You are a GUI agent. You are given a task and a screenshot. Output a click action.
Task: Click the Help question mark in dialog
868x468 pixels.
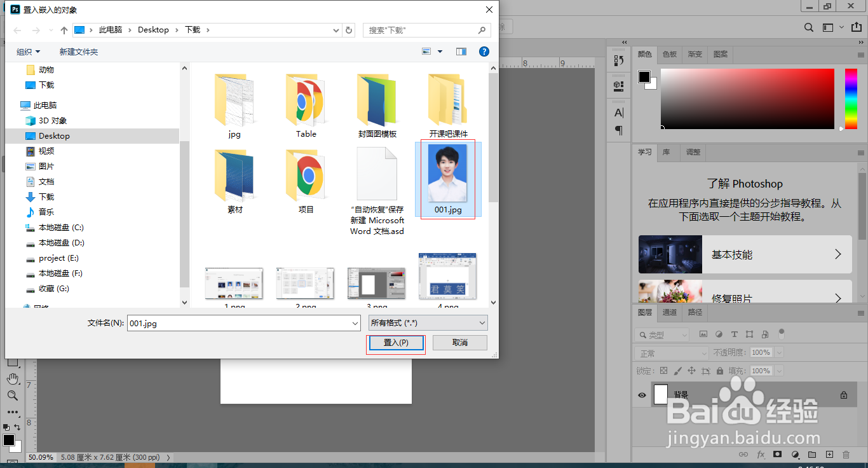point(484,52)
